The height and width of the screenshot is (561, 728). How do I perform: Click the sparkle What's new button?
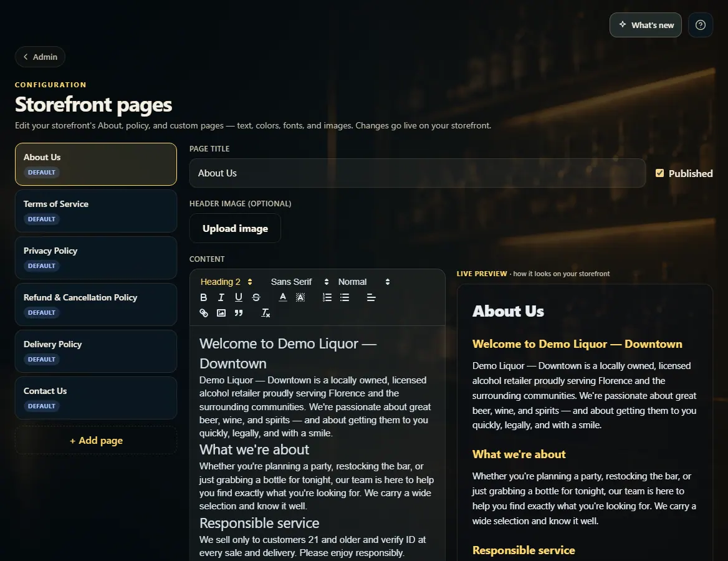pyautogui.click(x=645, y=25)
